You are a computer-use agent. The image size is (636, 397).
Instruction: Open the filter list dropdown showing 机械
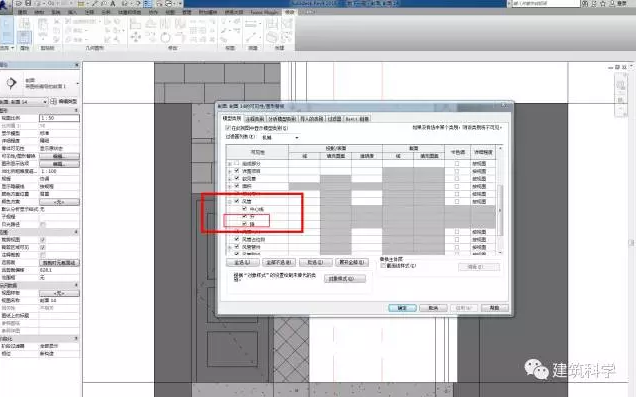pos(280,138)
